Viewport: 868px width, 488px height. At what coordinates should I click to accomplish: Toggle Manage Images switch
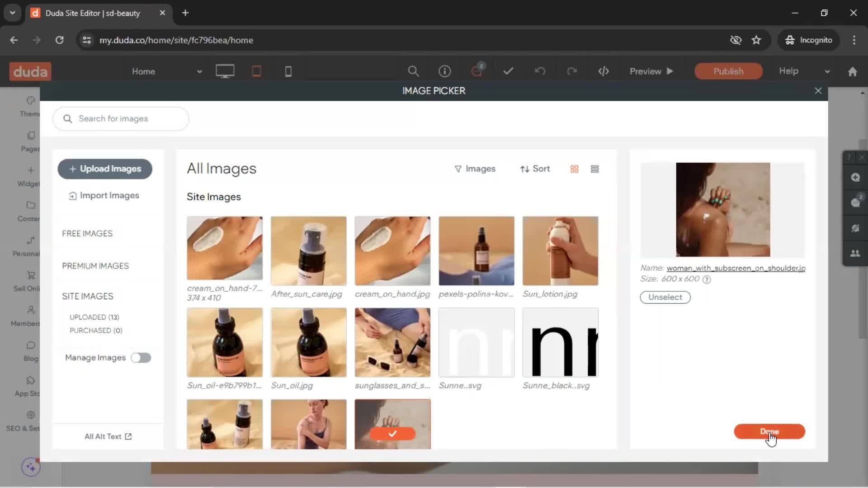coord(141,358)
